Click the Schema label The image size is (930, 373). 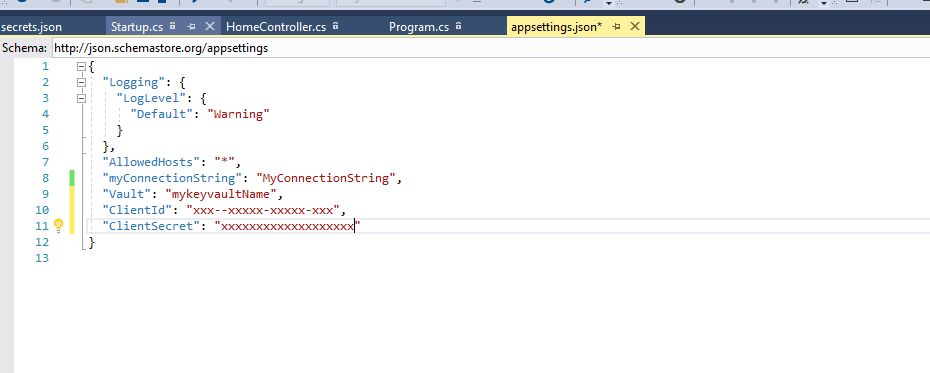pyautogui.click(x=24, y=48)
